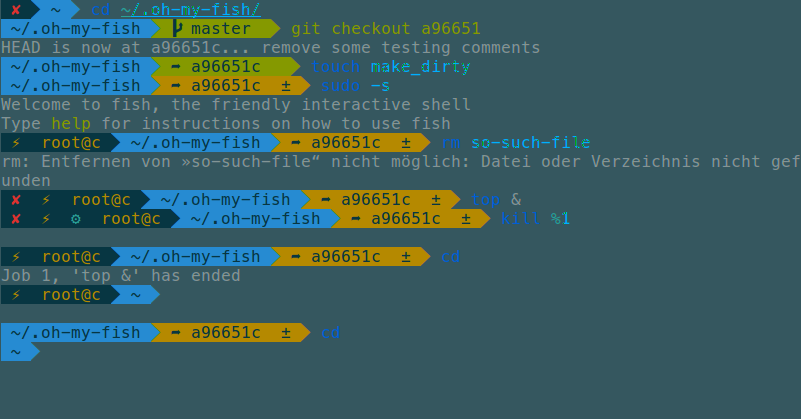Click the red X error icon on top line
The height and width of the screenshot is (419, 801).
pos(16,9)
